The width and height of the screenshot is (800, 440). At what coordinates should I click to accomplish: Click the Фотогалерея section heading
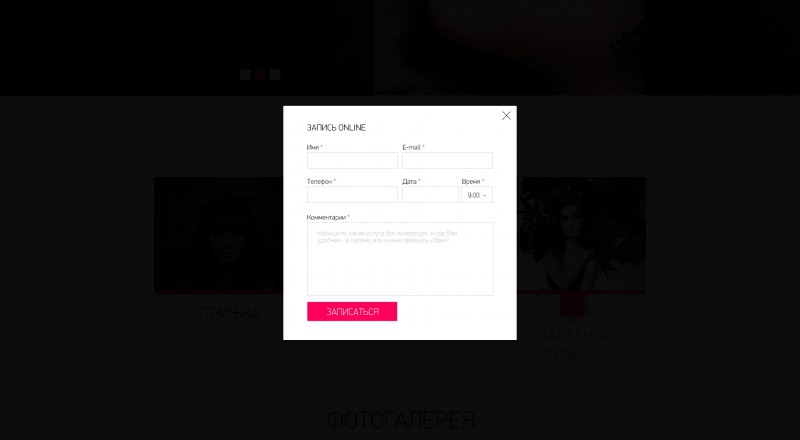[x=401, y=421]
